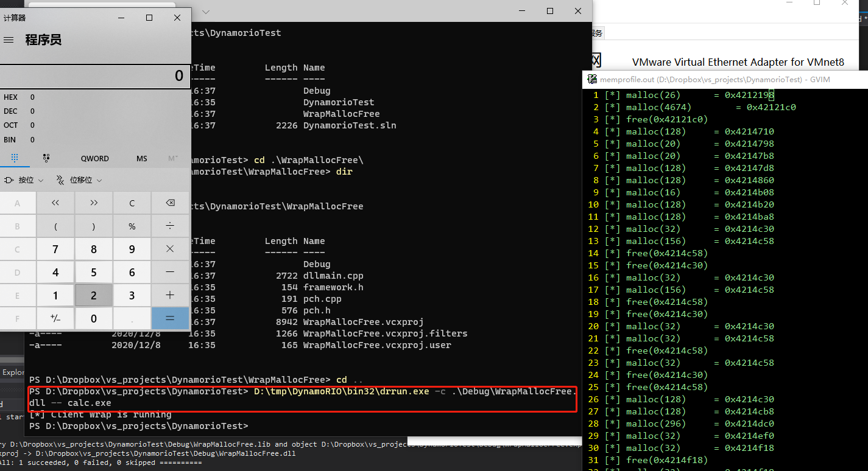Click the close parenthesis ) key
The width and height of the screenshot is (868, 471).
tap(94, 226)
